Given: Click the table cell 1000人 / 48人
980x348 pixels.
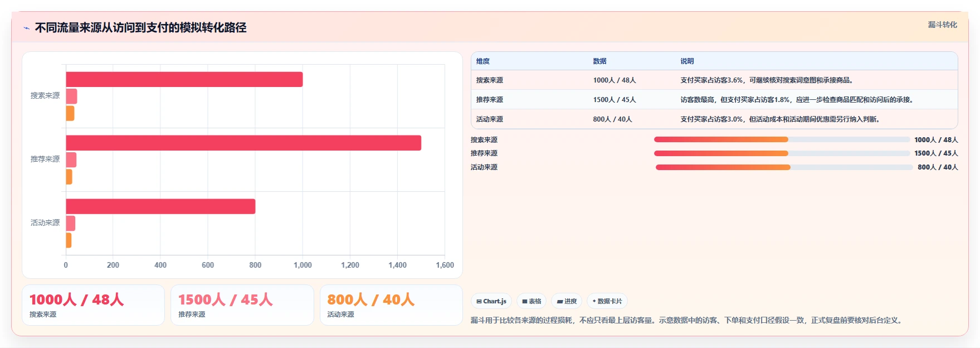Looking at the screenshot, I should coord(615,80).
